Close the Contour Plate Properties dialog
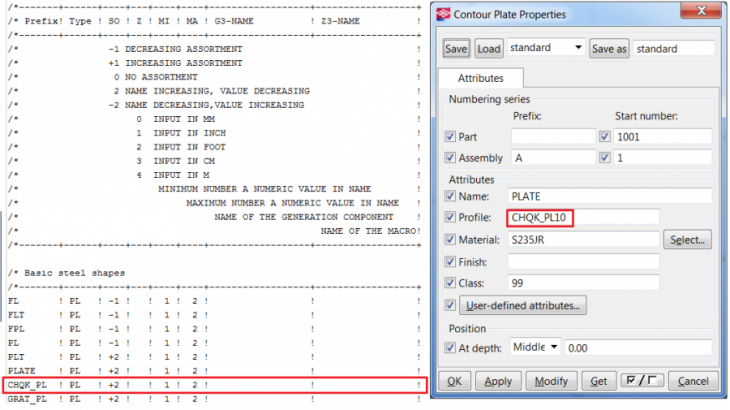730x410 pixels. (701, 10)
